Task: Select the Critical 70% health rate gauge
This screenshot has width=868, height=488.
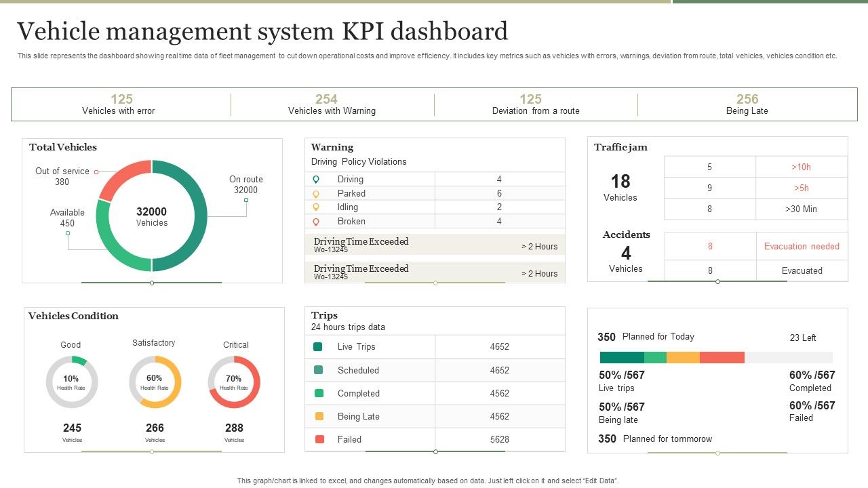Action: coord(234,382)
